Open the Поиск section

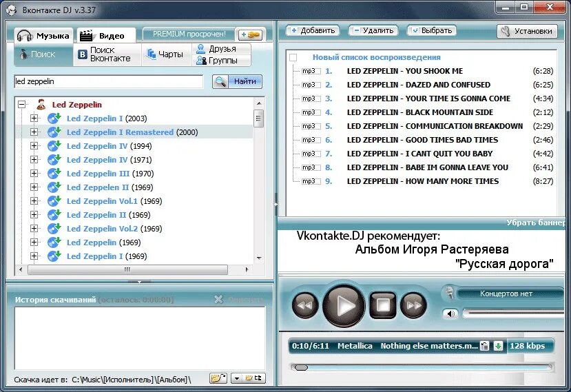(x=43, y=54)
